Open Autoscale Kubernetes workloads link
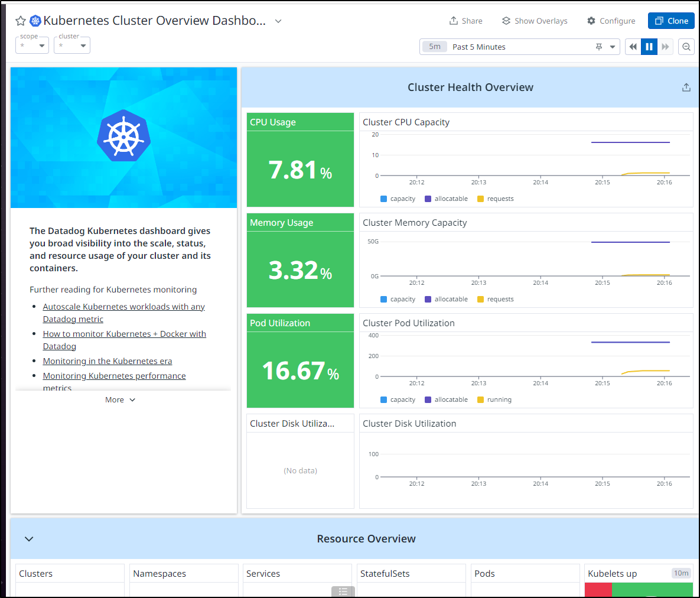Viewport: 700px width, 598px height. (123, 313)
